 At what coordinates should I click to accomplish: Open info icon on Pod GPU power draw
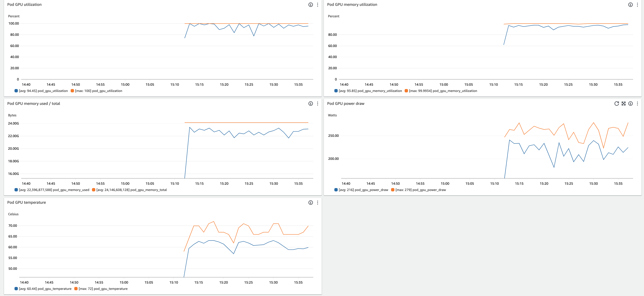pos(630,104)
